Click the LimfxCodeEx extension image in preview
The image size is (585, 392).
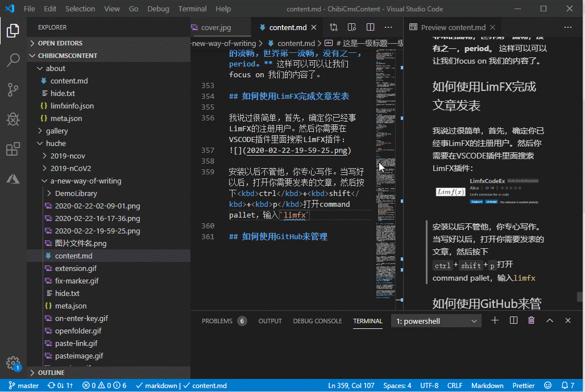point(487,192)
